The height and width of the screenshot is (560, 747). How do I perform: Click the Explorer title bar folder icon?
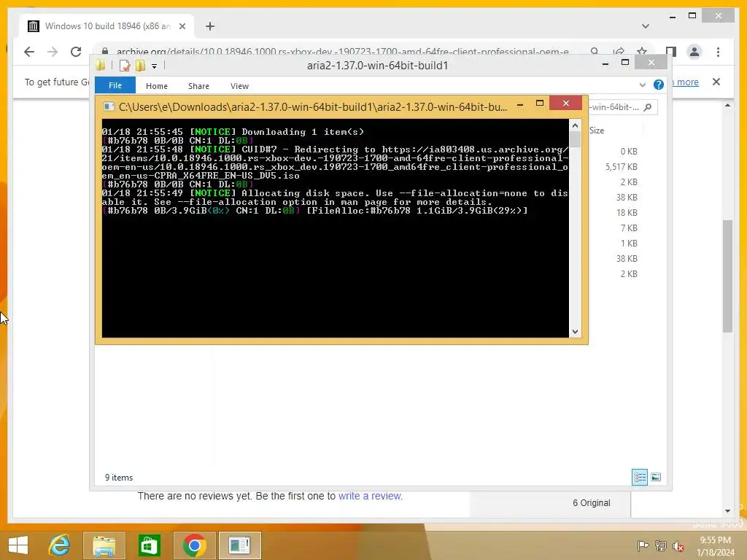[101, 65]
